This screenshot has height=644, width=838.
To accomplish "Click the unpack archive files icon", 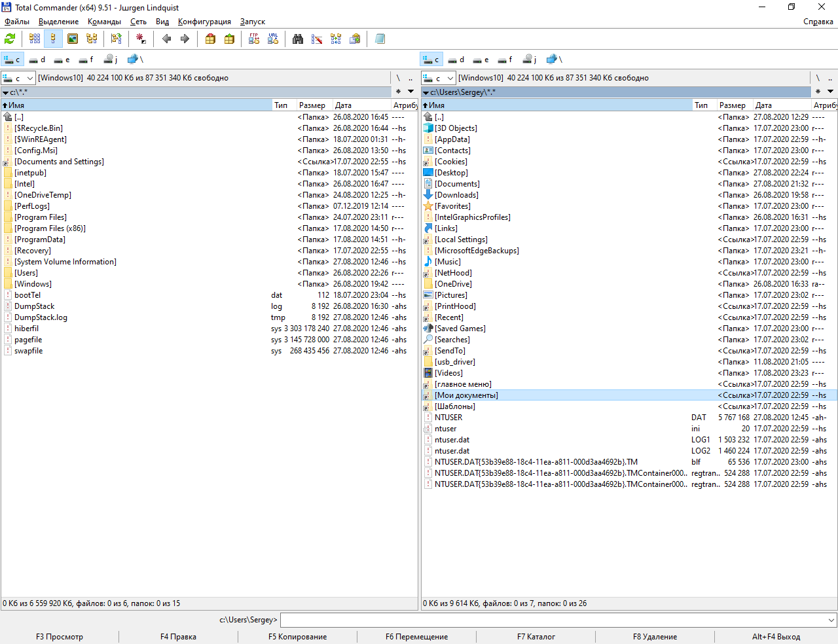I will tap(229, 39).
